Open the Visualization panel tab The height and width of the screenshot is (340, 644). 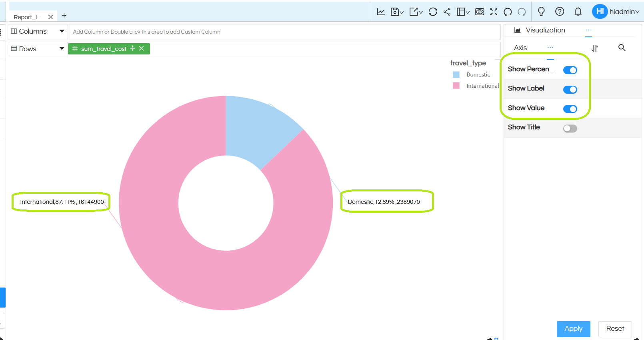545,30
